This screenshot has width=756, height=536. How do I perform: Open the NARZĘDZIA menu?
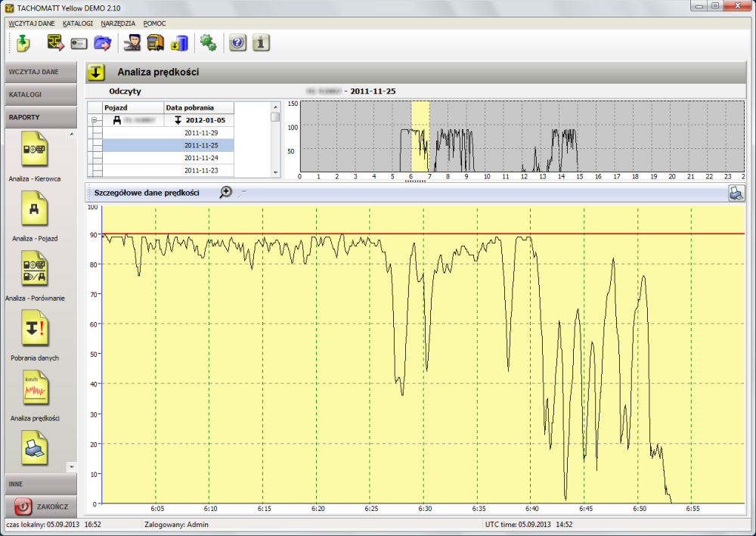pyautogui.click(x=117, y=23)
